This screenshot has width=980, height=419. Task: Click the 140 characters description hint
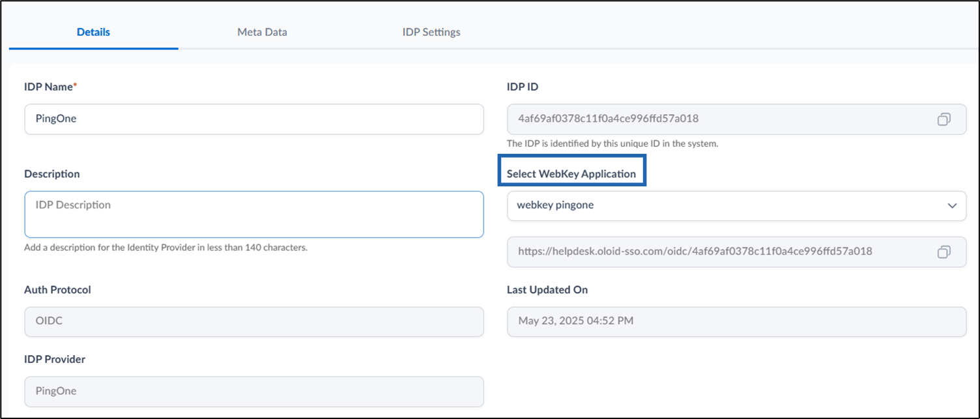tap(166, 248)
